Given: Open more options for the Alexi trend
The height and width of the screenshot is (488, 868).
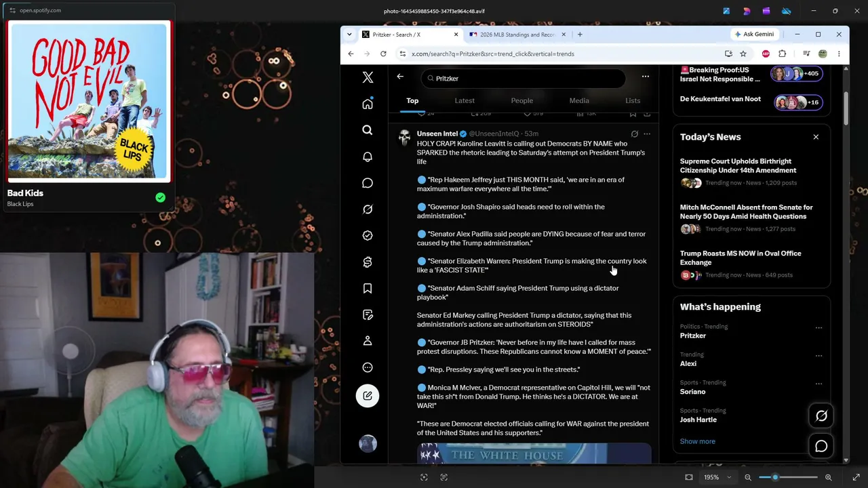Looking at the screenshot, I should 818,356.
